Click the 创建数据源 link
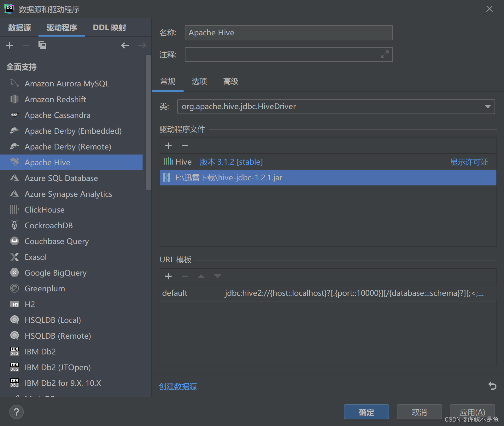Screen dimensions: 504x426 pos(178,387)
